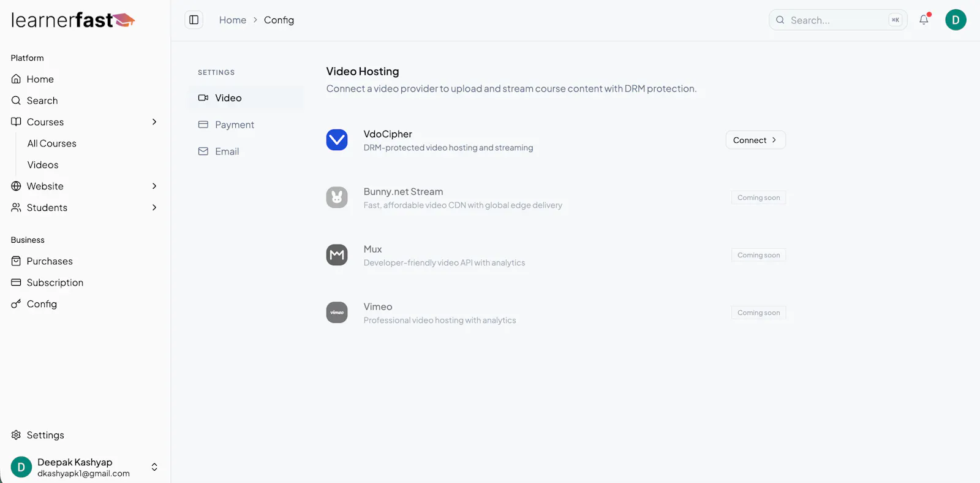This screenshot has height=483, width=980.
Task: Switch to the Email settings tab
Action: 246,151
